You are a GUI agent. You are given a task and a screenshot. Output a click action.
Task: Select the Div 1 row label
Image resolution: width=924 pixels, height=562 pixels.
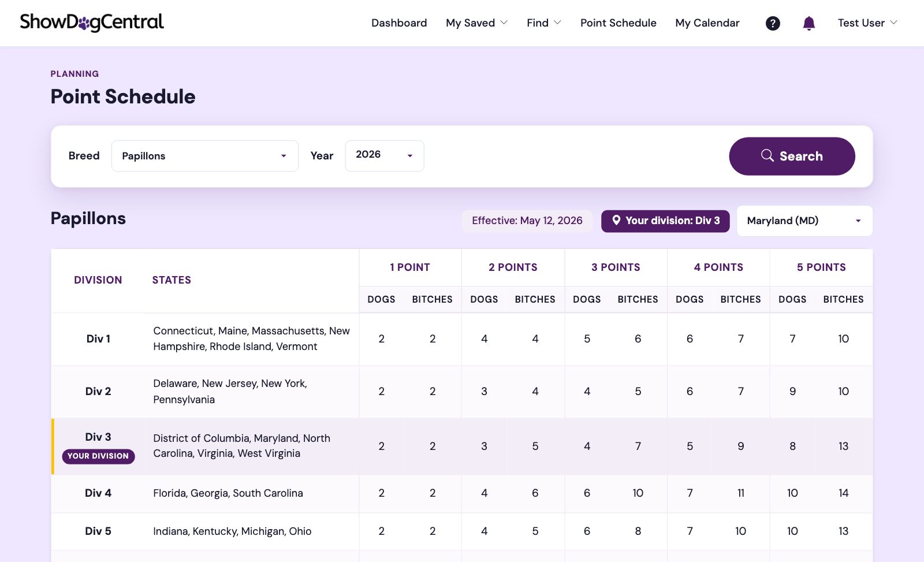[98, 339]
